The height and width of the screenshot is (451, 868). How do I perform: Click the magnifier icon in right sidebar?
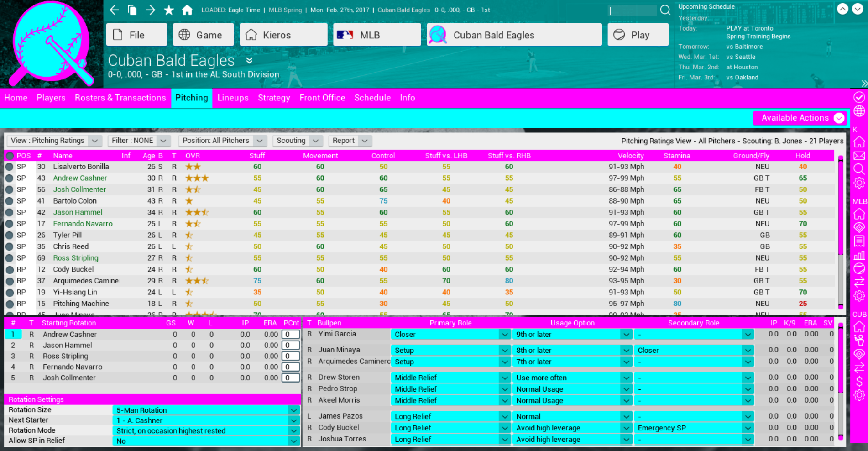pos(859,169)
